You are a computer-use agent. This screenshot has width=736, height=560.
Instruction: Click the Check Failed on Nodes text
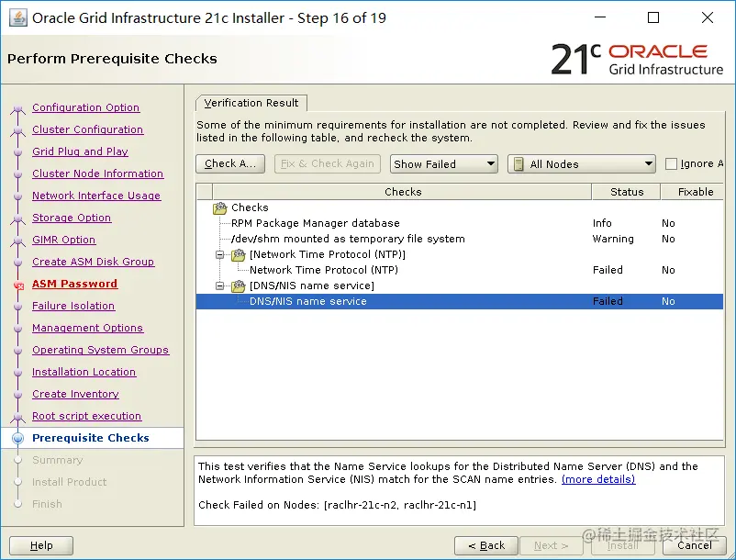[337, 505]
